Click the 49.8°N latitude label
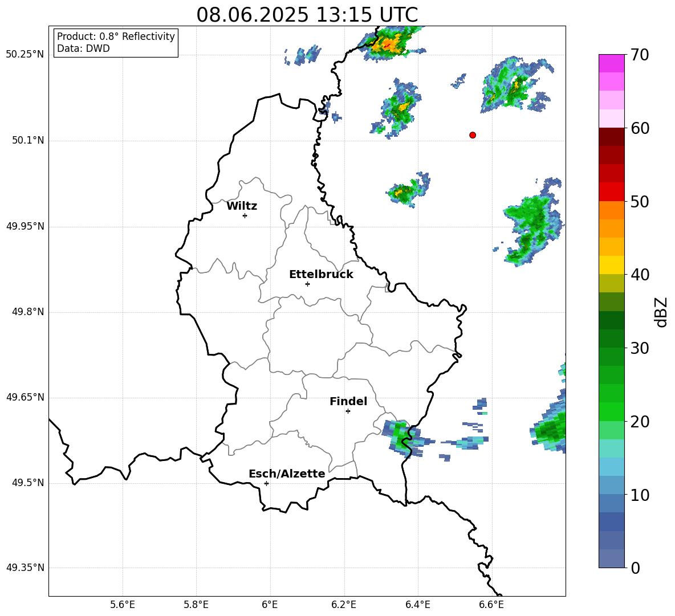 coord(28,312)
